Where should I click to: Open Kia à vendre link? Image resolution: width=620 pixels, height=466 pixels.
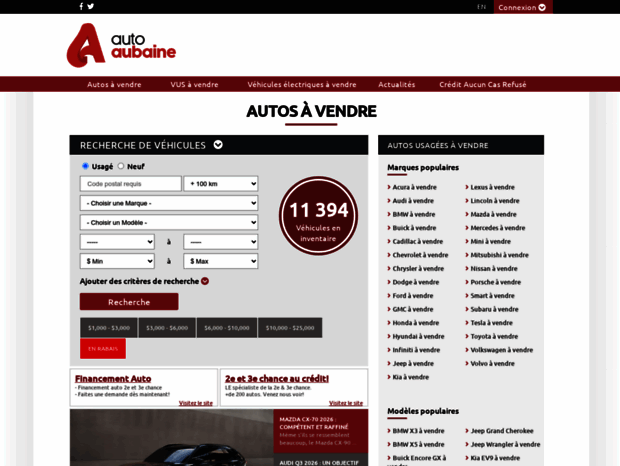click(410, 377)
